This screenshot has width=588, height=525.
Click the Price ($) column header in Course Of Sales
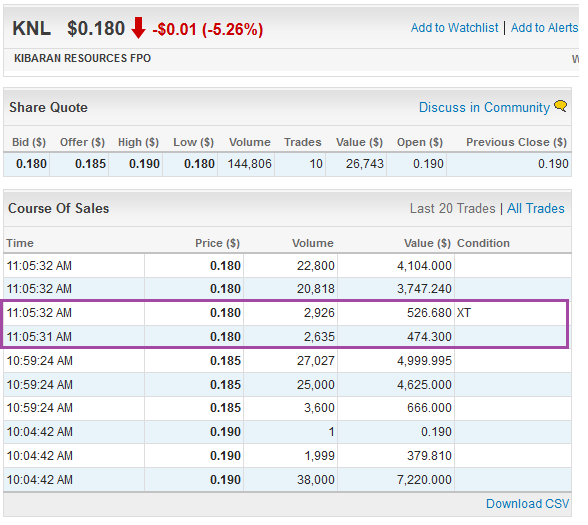[x=217, y=243]
